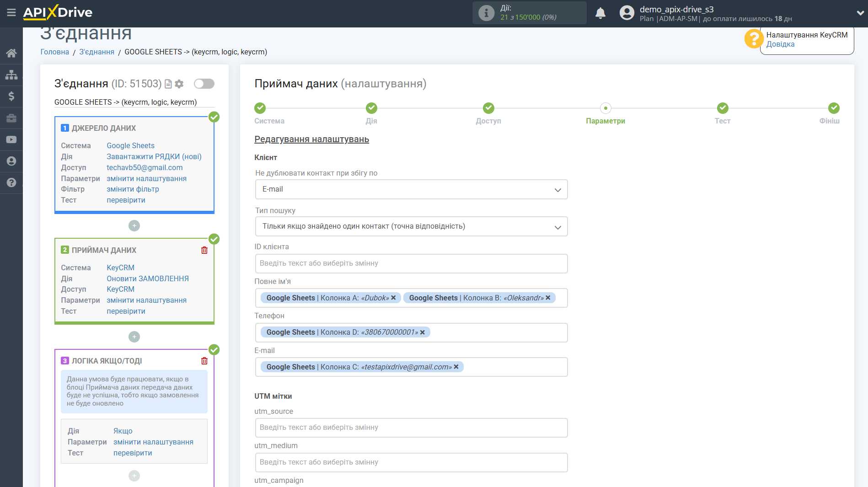Open Оновити ЗАМОВЛЕННЯ action link
The height and width of the screenshot is (487, 868).
click(148, 278)
